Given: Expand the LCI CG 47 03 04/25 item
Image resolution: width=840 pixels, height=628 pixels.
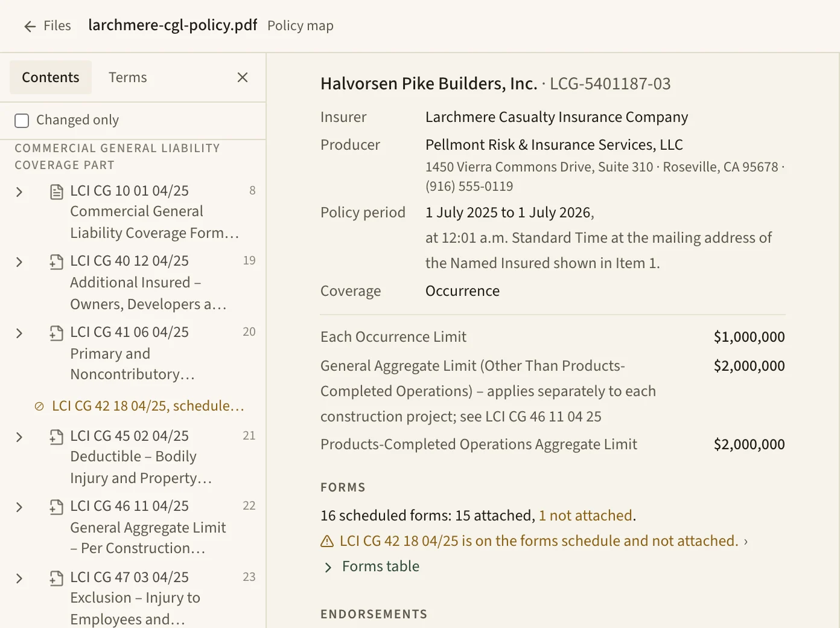Looking at the screenshot, I should click(19, 578).
